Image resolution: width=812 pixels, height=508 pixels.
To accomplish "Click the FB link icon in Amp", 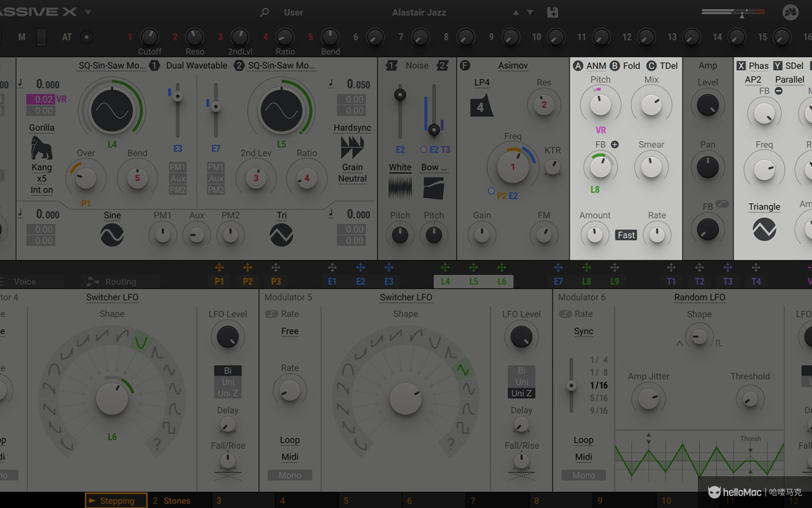I will click(x=722, y=204).
